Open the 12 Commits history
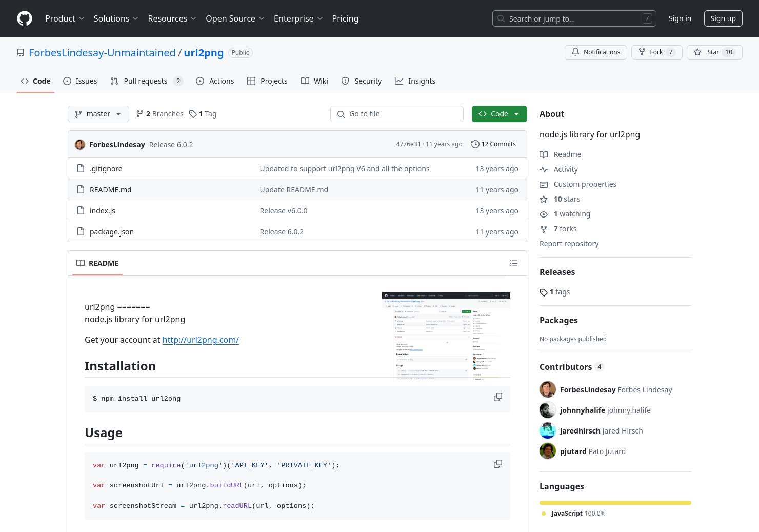The width and height of the screenshot is (759, 532). pyautogui.click(x=493, y=144)
